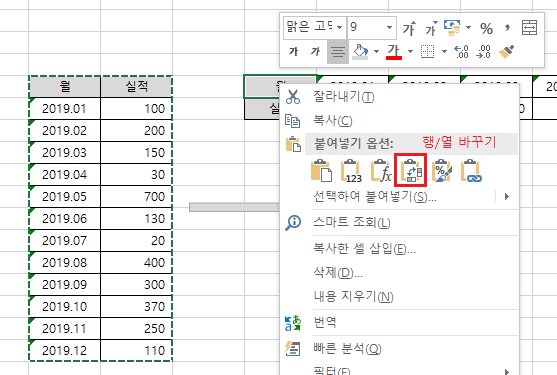Click paste formatting icon

coord(442,171)
